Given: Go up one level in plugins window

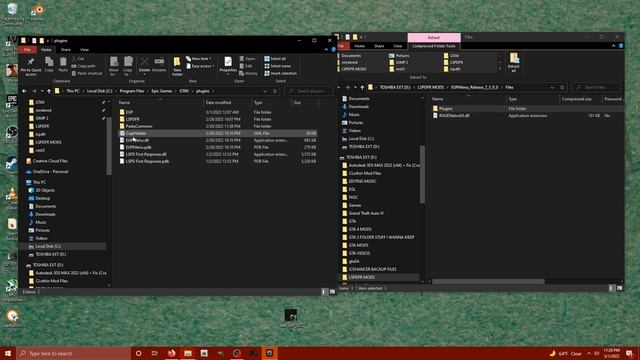Looking at the screenshot, I should [49, 91].
